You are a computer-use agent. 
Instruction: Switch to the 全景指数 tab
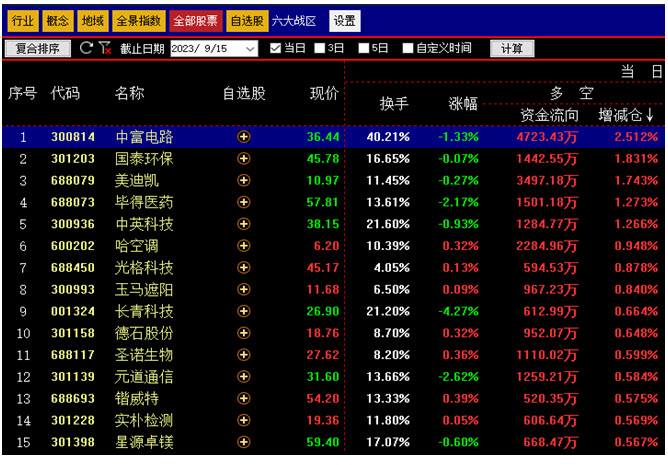139,20
